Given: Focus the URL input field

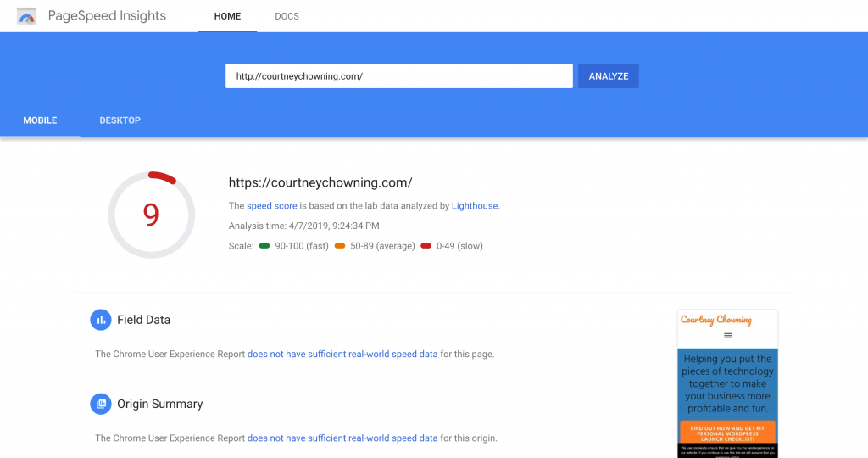Looking at the screenshot, I should [399, 76].
